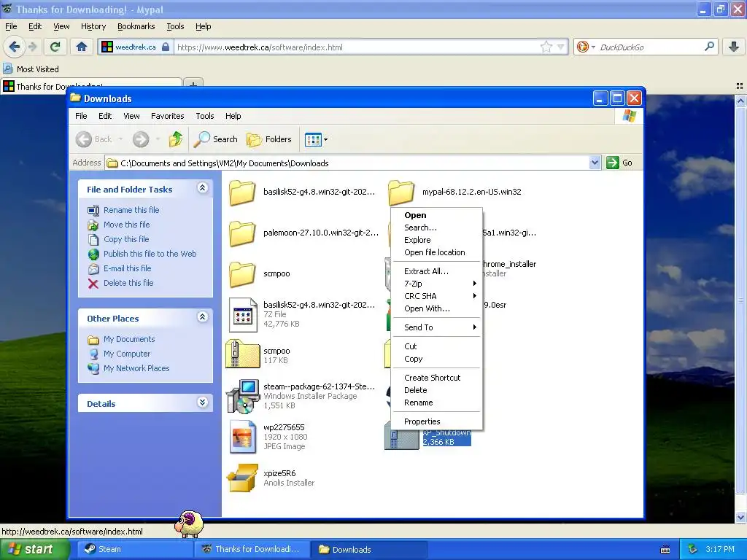
Task: Go to home page in Mypal
Action: (x=82, y=47)
